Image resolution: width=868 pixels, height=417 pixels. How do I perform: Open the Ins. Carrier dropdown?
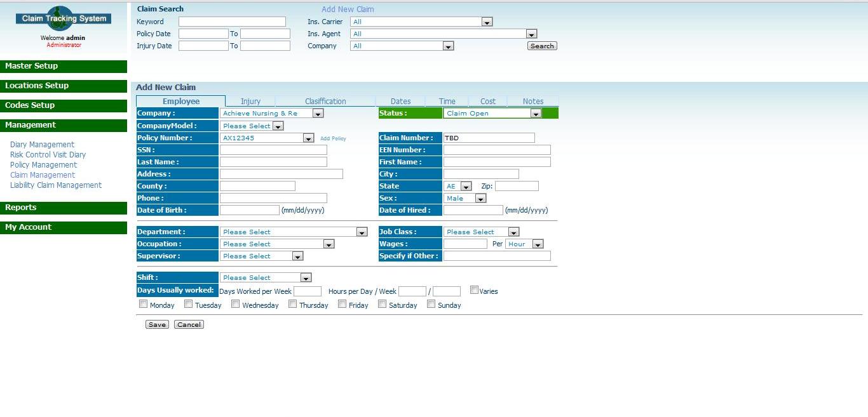tap(421, 22)
